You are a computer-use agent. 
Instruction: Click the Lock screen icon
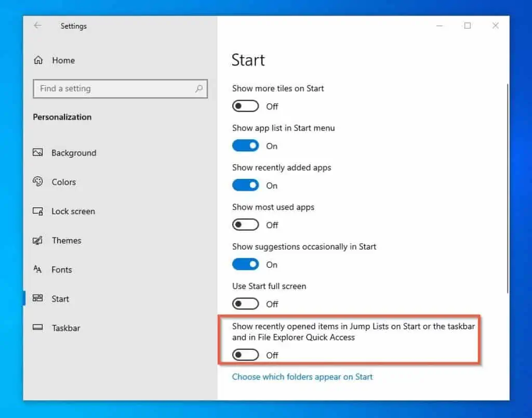[x=38, y=211]
